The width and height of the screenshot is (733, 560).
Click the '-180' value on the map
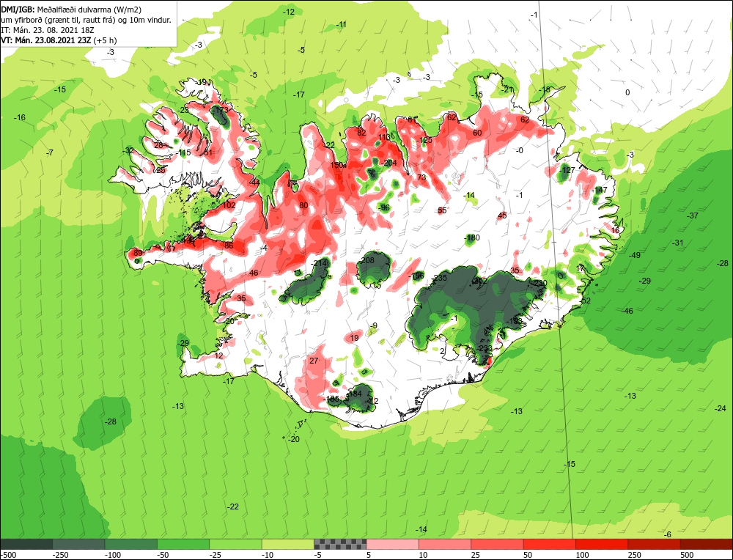tap(473, 237)
